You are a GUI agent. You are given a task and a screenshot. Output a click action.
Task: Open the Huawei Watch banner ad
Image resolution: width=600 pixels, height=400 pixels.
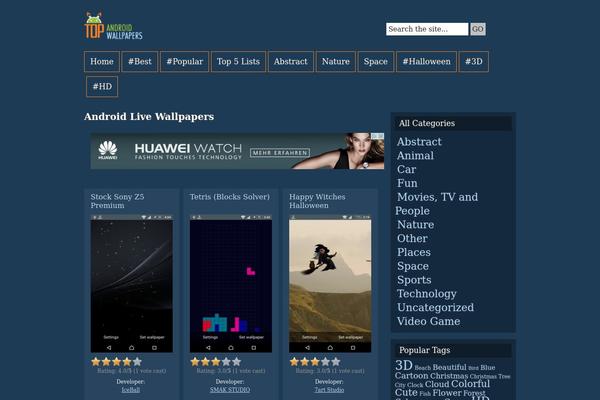coord(237,151)
